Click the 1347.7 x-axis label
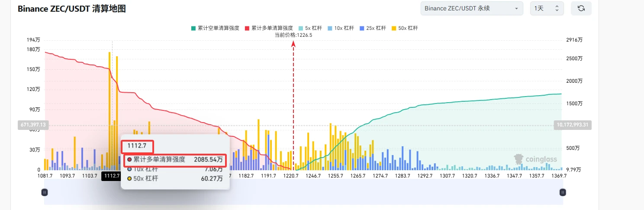644x210 pixels. (514, 176)
